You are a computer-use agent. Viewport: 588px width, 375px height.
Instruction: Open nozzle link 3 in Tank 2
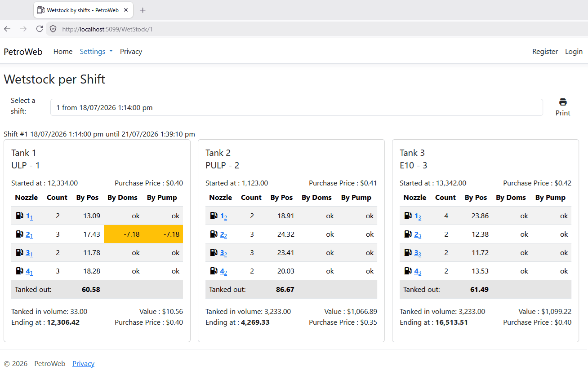coord(223,253)
